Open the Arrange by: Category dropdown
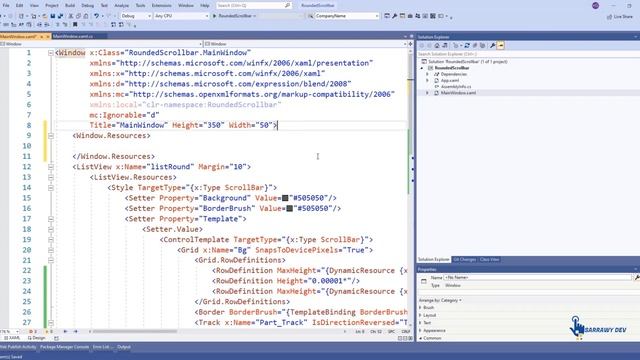The height and width of the screenshot is (360, 640). click(x=440, y=300)
